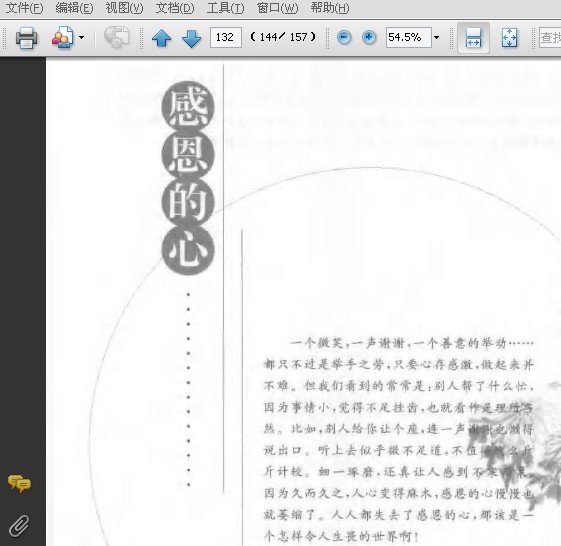Go to previous page with up arrow
This screenshot has height=546, width=561.
161,38
